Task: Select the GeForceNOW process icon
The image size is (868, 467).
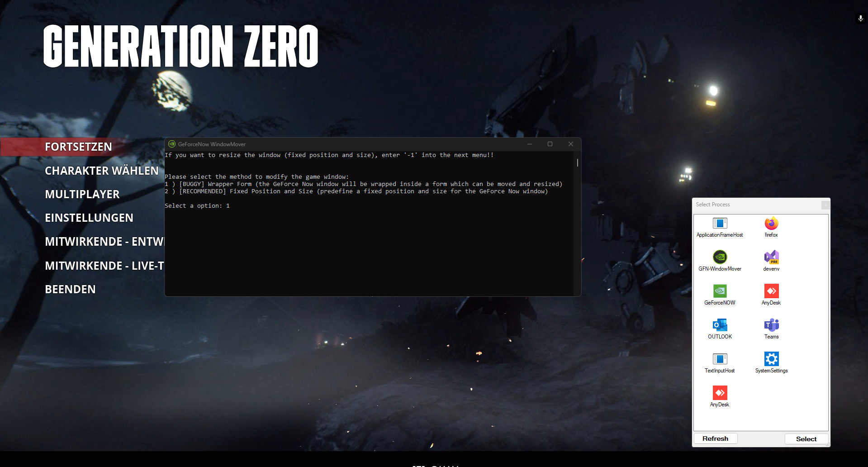Action: tap(720, 291)
